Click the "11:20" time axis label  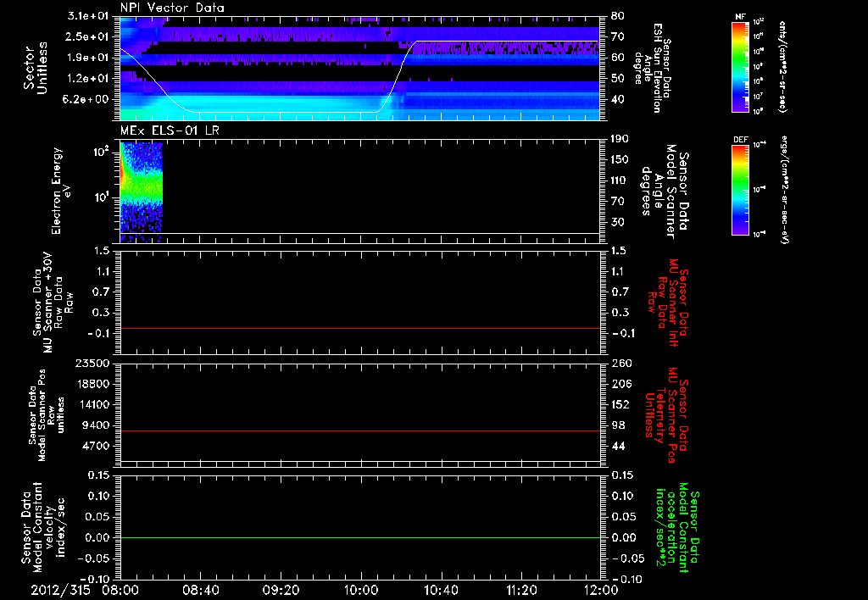pos(521,590)
